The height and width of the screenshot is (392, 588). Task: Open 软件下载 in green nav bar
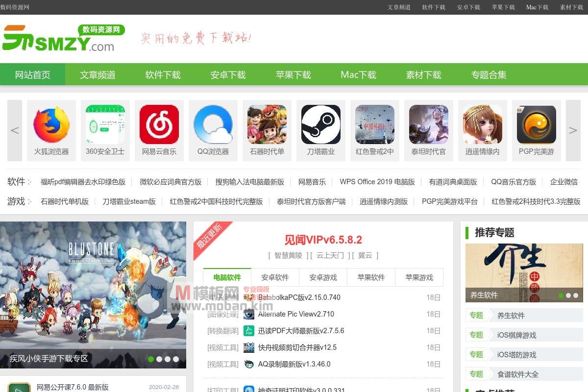[x=163, y=74]
